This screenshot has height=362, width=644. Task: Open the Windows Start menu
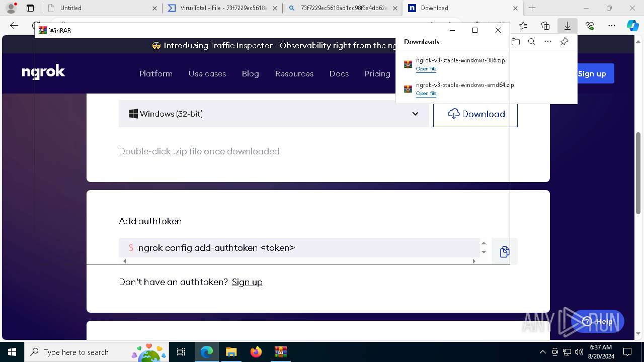(x=12, y=352)
